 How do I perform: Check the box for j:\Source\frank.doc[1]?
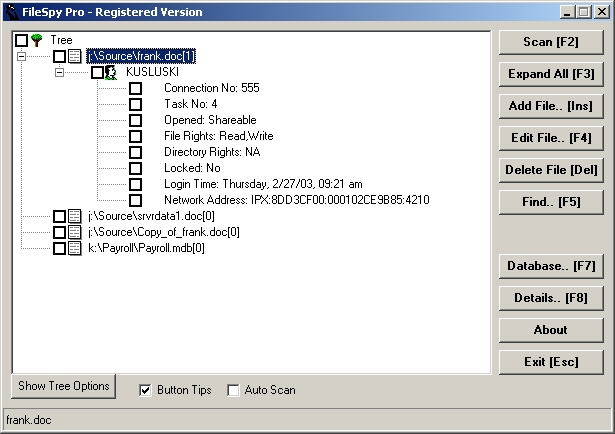59,56
